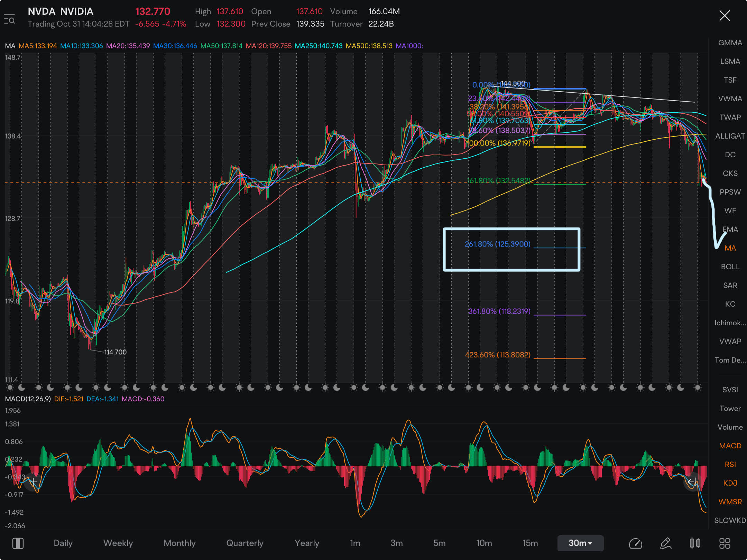
Task: Select the 3m interval
Action: pos(397,543)
